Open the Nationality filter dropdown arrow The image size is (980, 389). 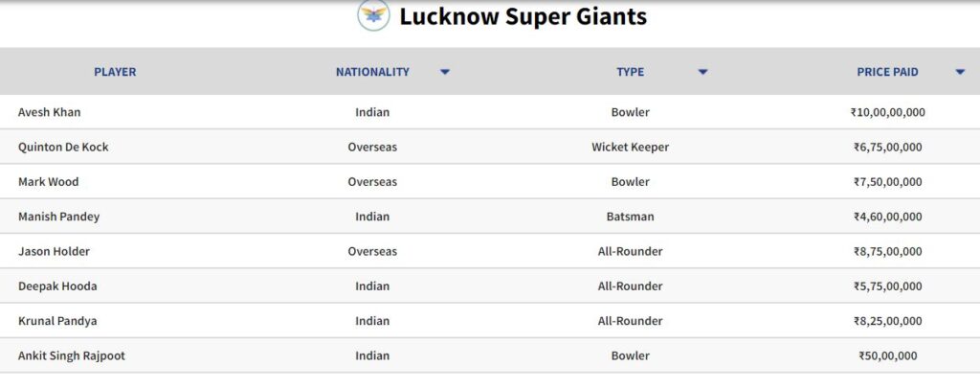pos(445,72)
